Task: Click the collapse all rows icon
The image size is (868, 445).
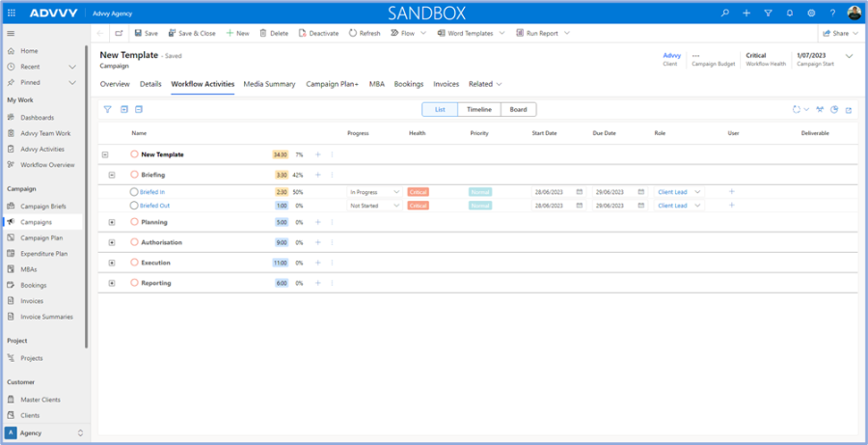Action: (x=139, y=109)
